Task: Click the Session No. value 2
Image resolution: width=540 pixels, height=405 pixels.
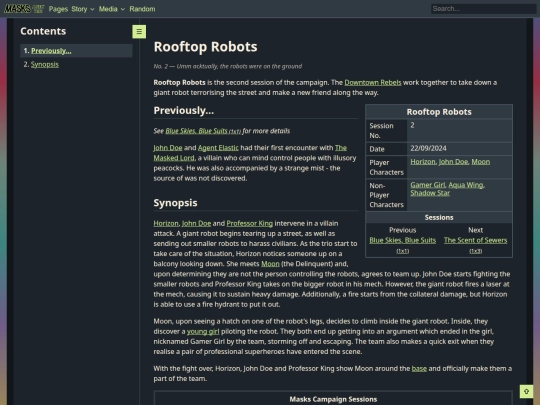Action: point(412,125)
